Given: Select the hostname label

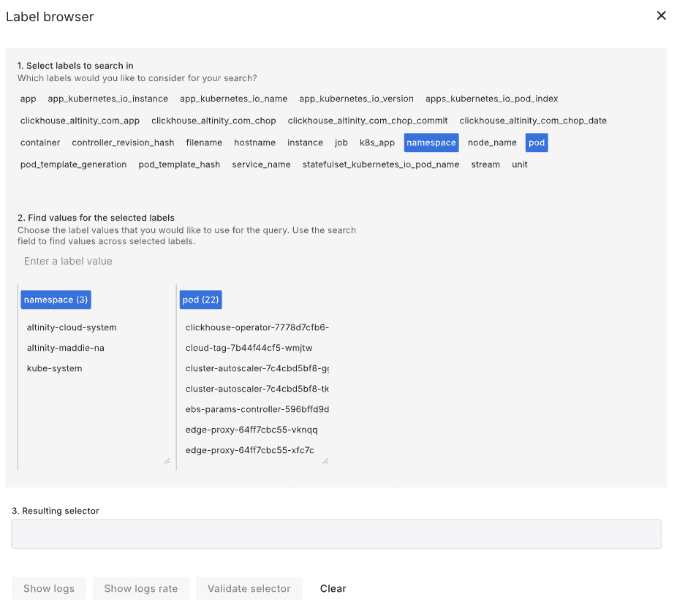Looking at the screenshot, I should [254, 142].
